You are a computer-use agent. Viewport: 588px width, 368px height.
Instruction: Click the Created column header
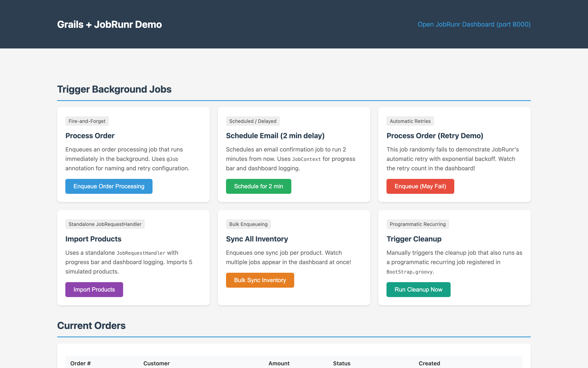429,363
